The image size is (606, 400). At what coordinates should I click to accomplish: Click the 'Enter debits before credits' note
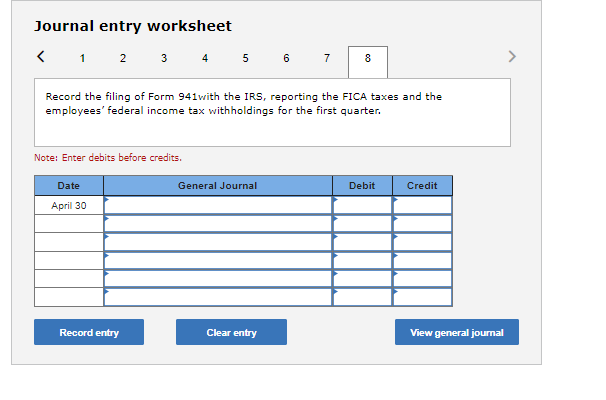108,158
